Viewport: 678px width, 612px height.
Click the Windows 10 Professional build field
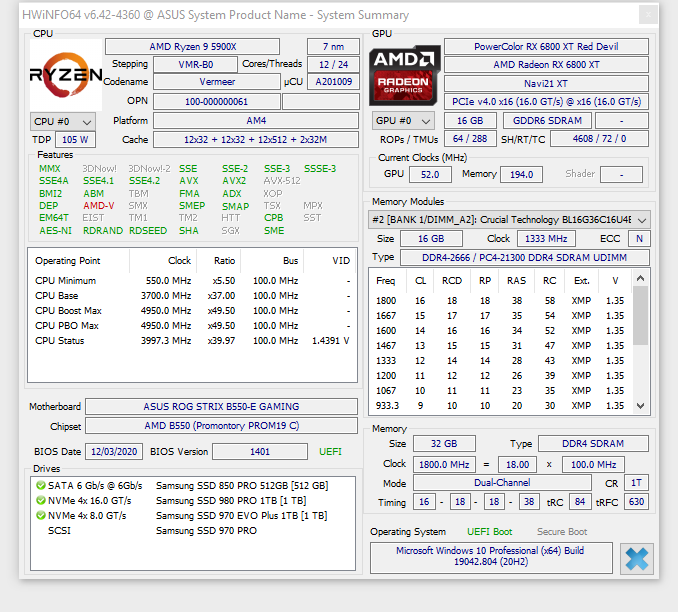pos(491,556)
